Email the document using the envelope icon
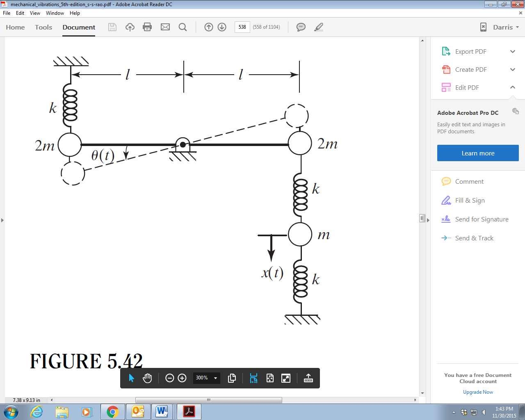Image resolution: width=525 pixels, height=420 pixels. pos(165,27)
